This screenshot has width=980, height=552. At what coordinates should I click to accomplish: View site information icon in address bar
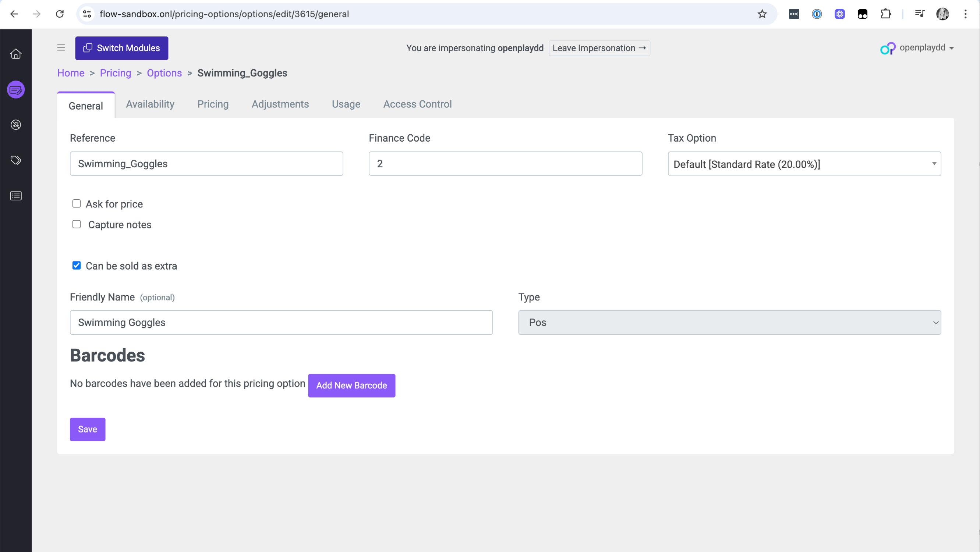(87, 14)
